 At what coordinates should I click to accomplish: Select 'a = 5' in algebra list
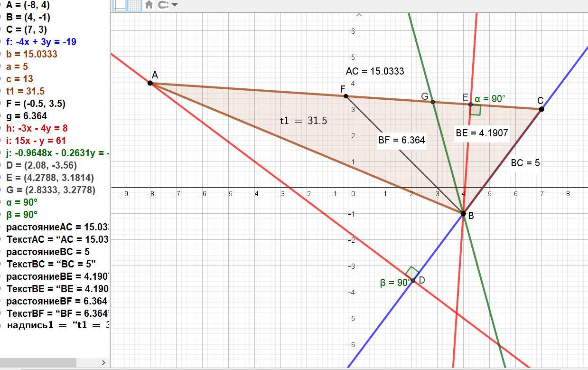coord(17,66)
